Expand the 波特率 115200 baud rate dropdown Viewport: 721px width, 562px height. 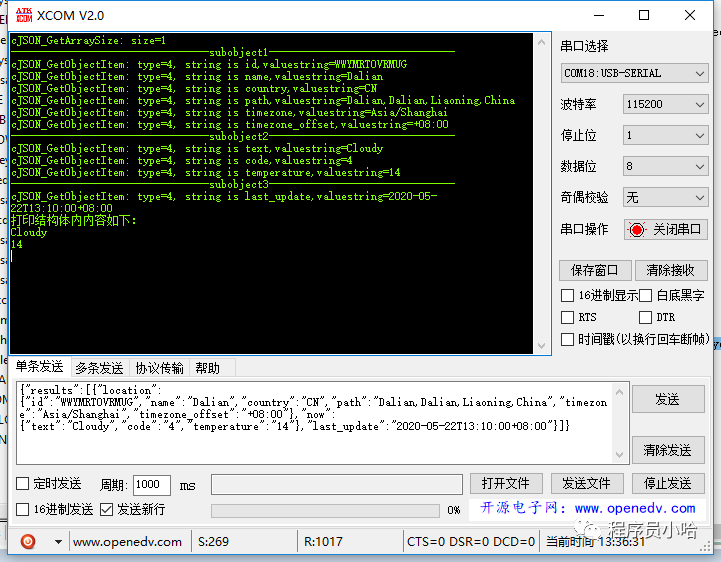[x=665, y=104]
